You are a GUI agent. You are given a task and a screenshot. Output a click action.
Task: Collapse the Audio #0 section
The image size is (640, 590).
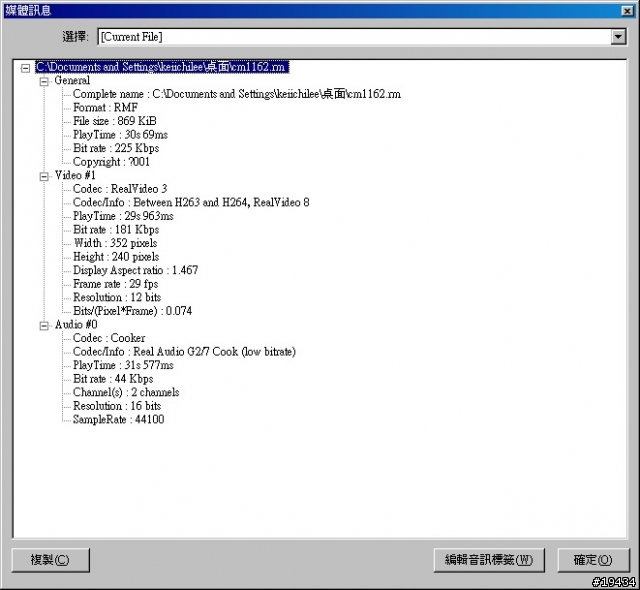(x=44, y=326)
